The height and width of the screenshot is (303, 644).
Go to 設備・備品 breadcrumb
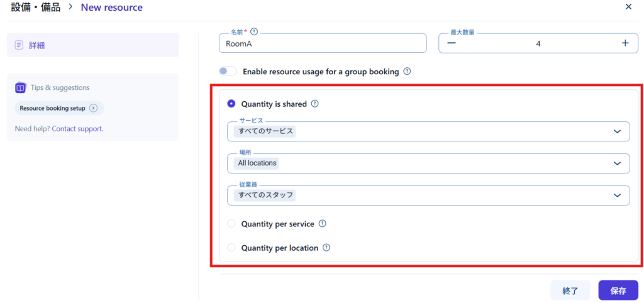pos(35,8)
